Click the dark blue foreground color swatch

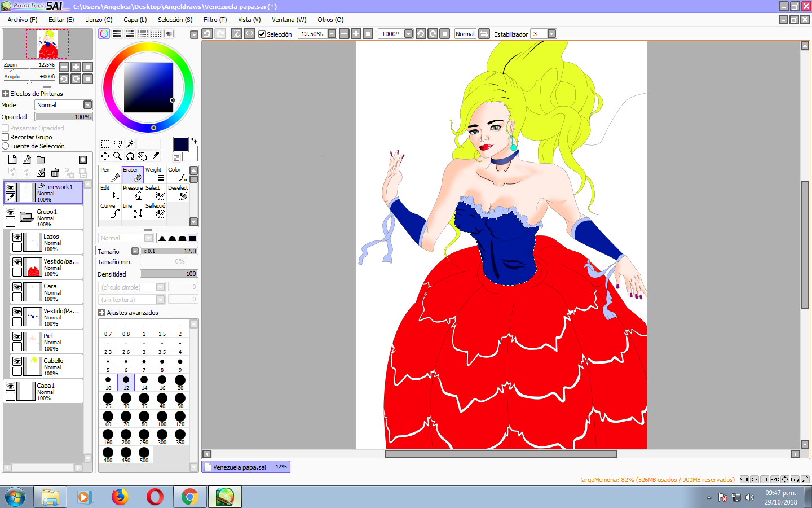pyautogui.click(x=180, y=144)
